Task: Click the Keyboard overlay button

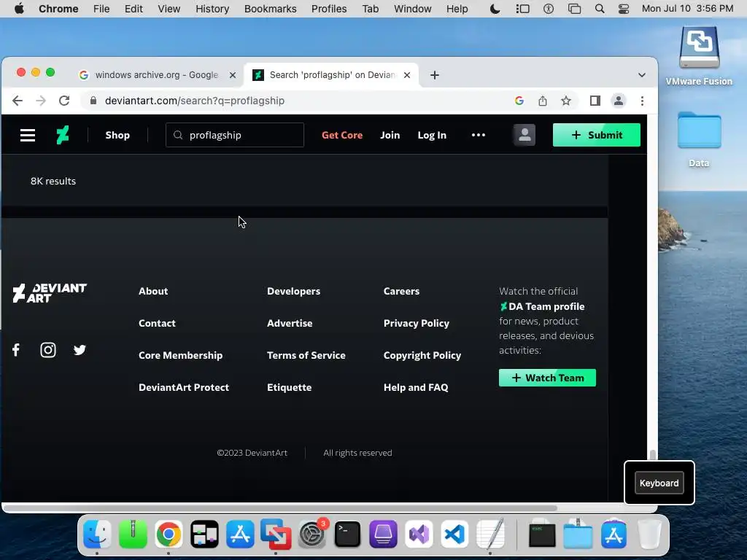Action: pyautogui.click(x=659, y=483)
